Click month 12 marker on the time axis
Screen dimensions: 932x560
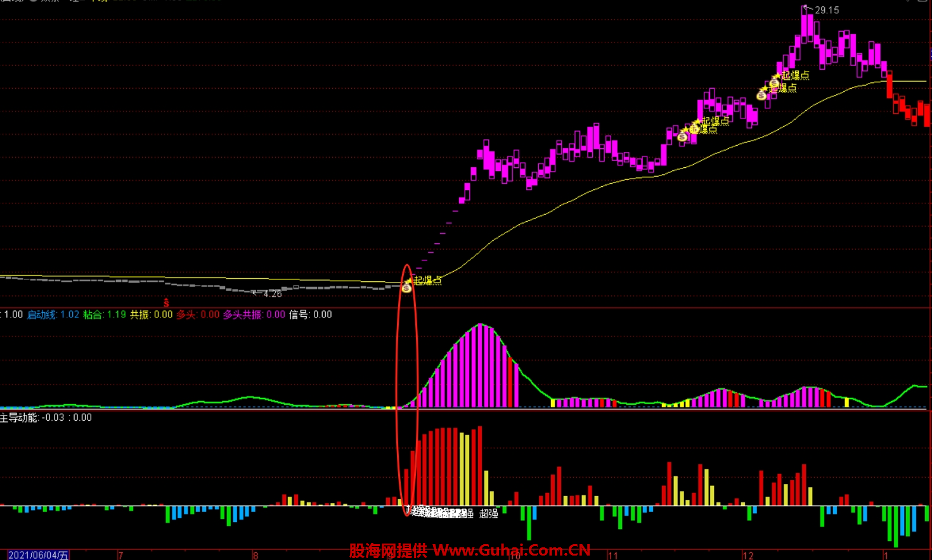click(748, 556)
